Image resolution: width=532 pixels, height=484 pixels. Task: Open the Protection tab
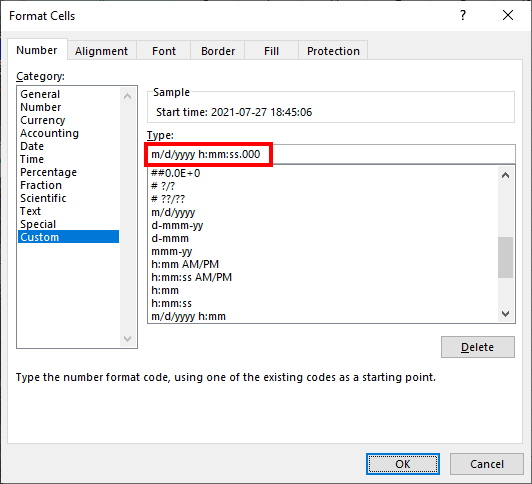333,51
